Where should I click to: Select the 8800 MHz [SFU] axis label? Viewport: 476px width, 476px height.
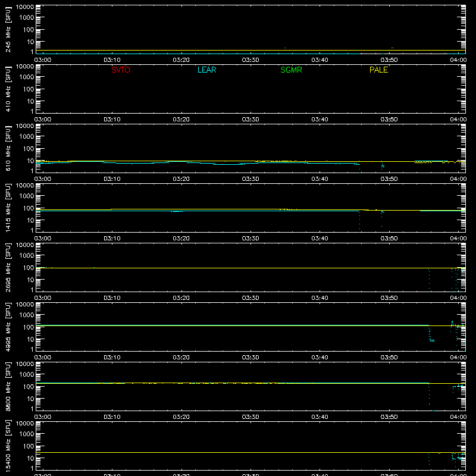(x=8, y=387)
